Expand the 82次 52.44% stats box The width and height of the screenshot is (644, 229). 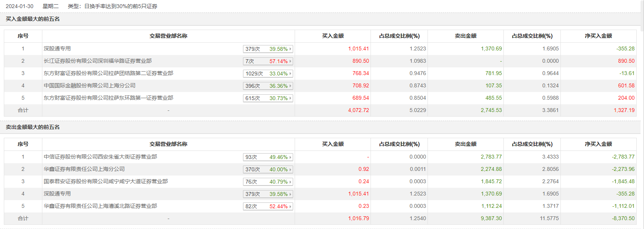point(268,206)
